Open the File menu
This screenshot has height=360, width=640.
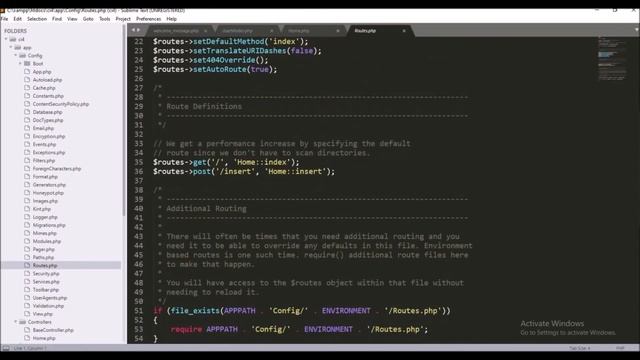[x=4, y=19]
